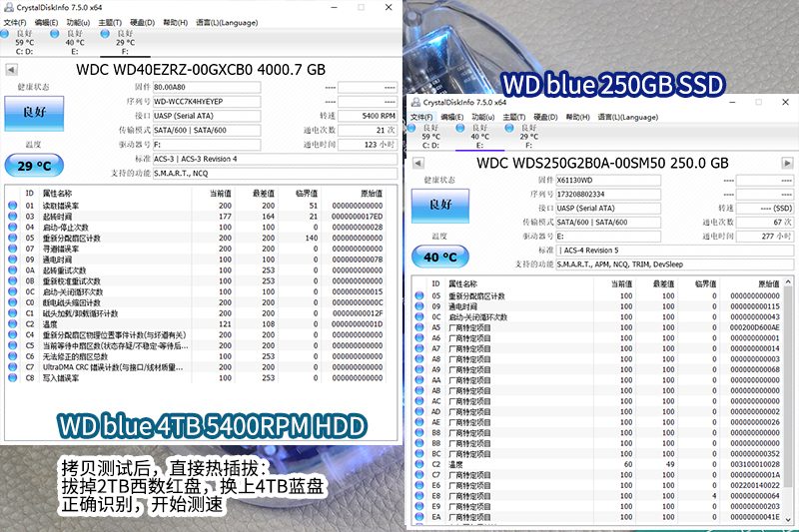
Task: Open 功能(u) menu in left CrystalDiskInfo window
Action: pos(78,22)
